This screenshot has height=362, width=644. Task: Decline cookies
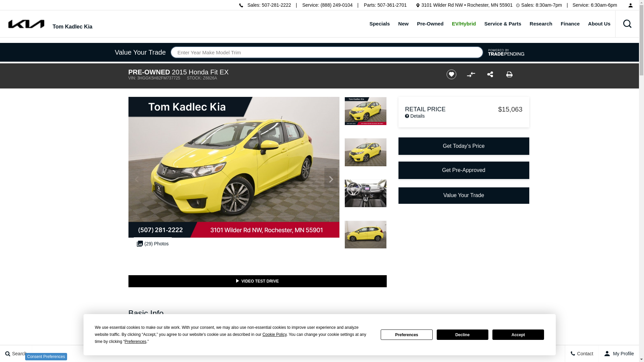462,335
